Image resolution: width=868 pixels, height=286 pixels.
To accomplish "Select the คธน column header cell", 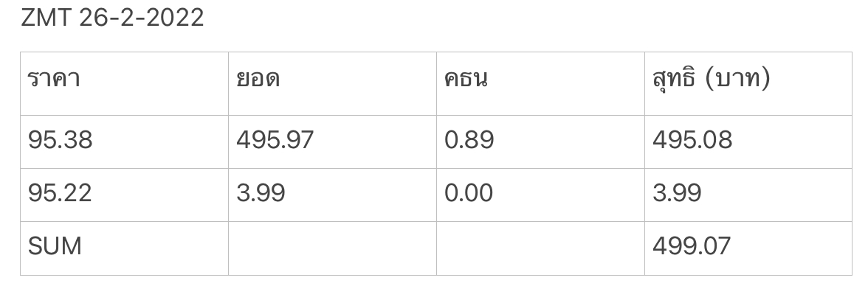I will (541, 83).
